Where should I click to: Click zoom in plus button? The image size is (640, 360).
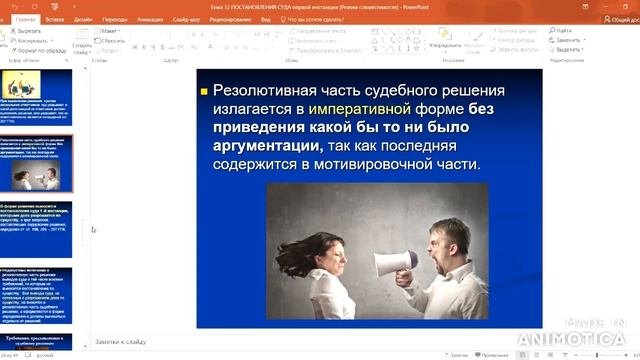626,355
